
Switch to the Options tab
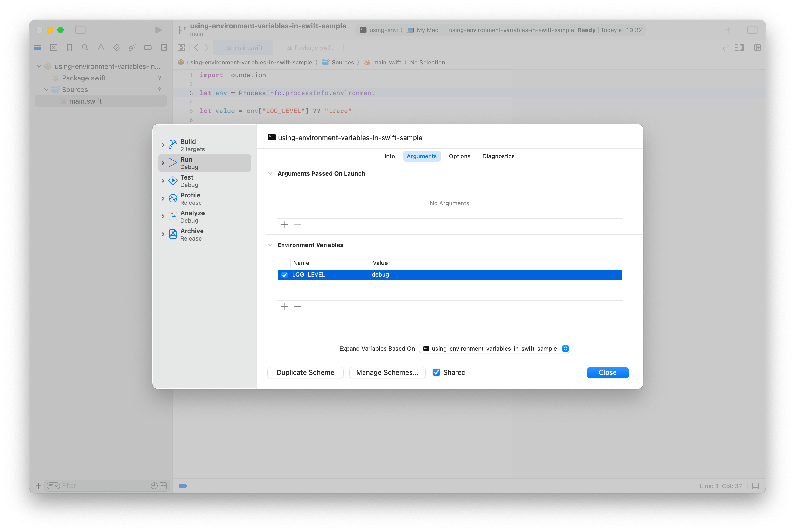coord(460,156)
